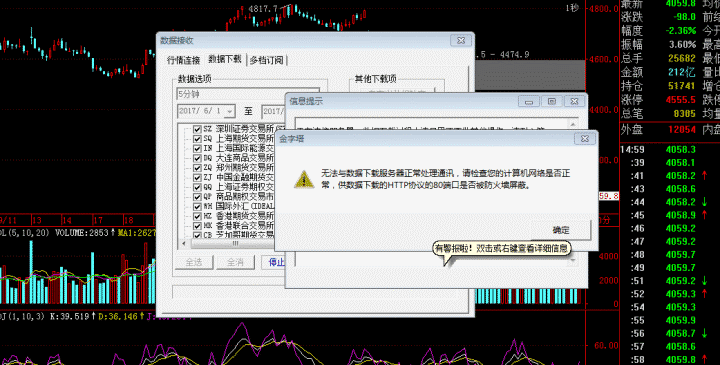This screenshot has width=720, height=365.
Task: Click the 总笔 value 8305
Action: (684, 113)
